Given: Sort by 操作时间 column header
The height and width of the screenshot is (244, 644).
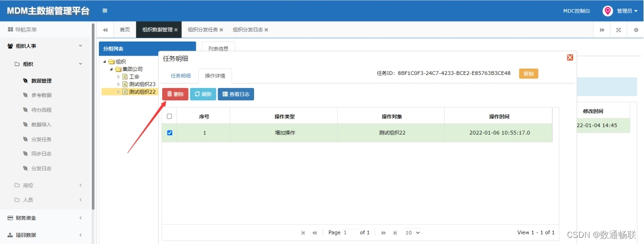Looking at the screenshot, I should click(499, 116).
